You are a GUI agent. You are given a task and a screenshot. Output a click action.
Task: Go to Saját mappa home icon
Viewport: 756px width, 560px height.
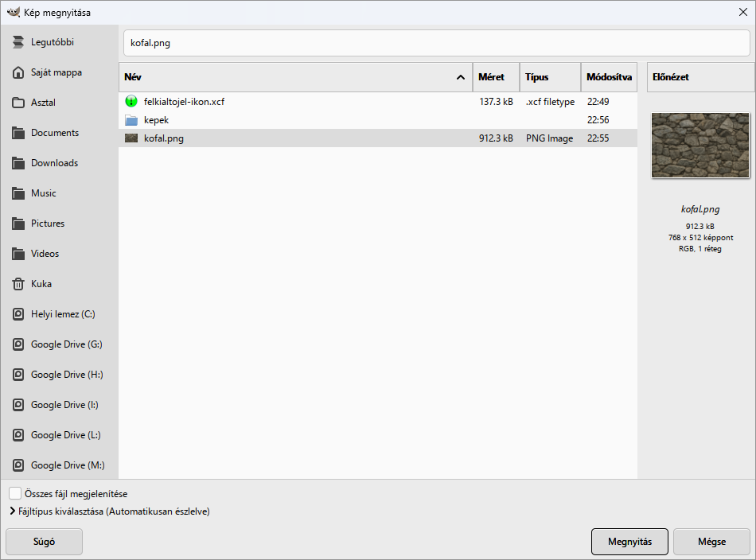pos(18,72)
